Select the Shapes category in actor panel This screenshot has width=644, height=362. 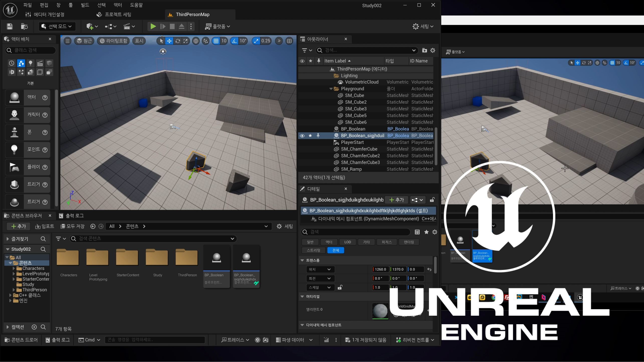[x=49, y=63]
